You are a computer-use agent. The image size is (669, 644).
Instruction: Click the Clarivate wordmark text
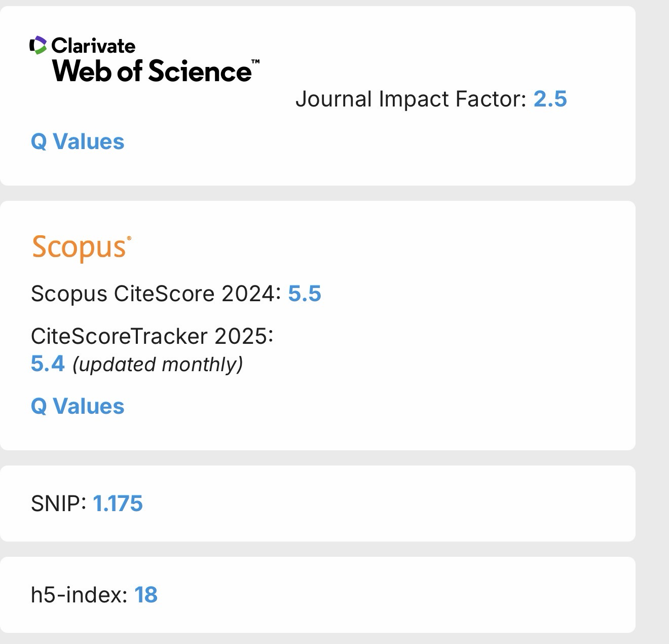(94, 46)
